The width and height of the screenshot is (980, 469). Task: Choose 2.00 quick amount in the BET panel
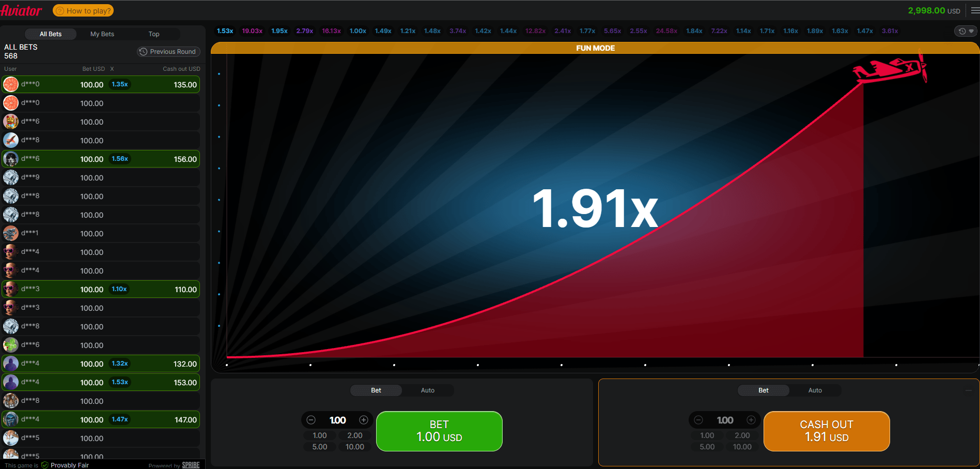(355, 435)
